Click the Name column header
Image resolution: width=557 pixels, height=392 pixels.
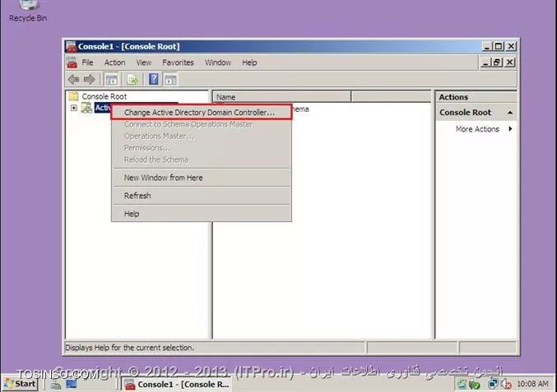click(x=281, y=97)
